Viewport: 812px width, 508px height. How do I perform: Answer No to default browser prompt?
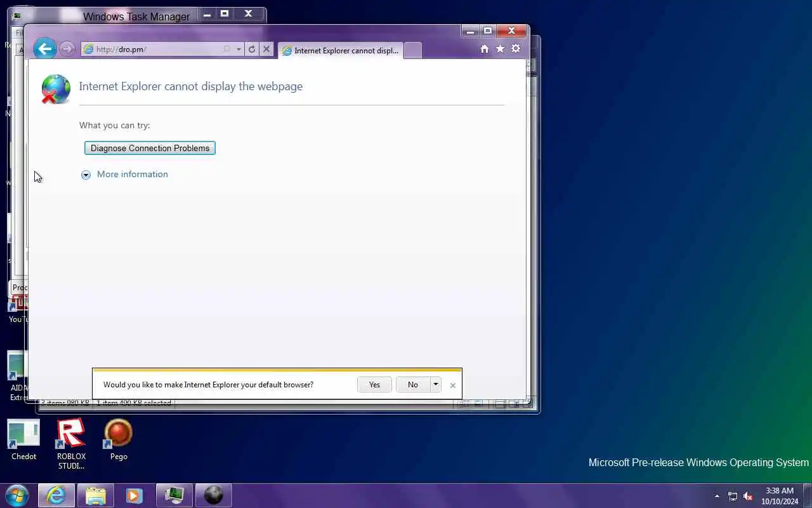(x=413, y=384)
